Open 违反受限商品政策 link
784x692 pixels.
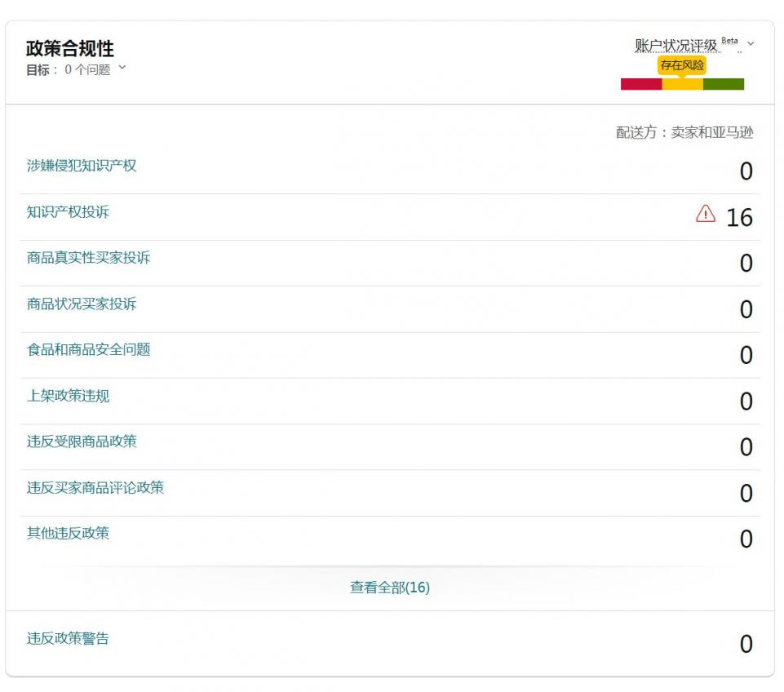point(82,441)
